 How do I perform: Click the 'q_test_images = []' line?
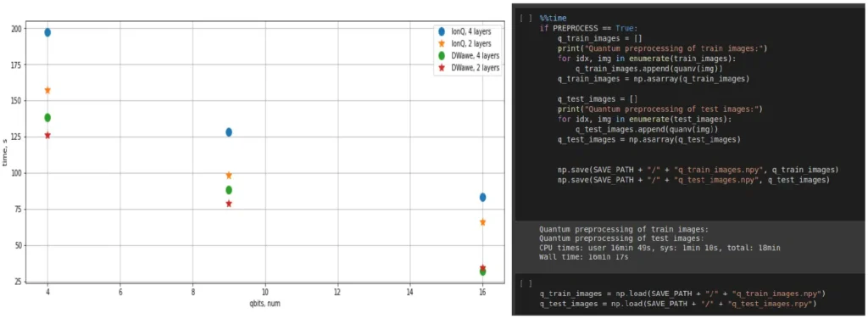coord(598,99)
